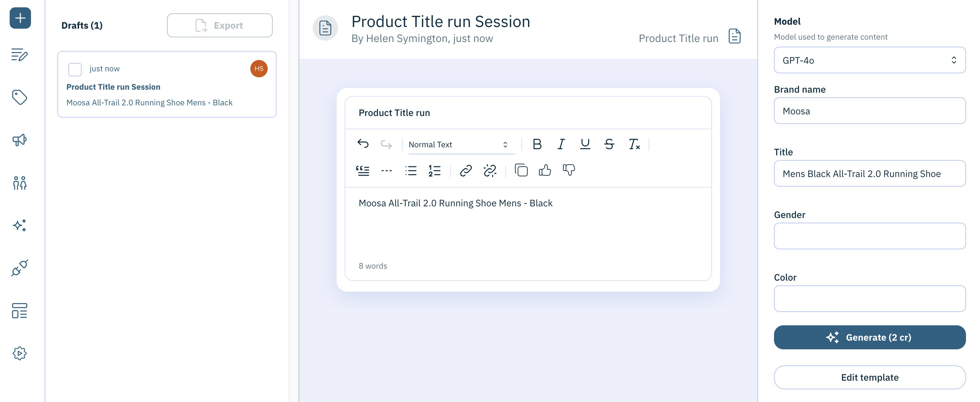Toggle italic text formatting
Viewport: 980px width, 402px height.
[561, 144]
